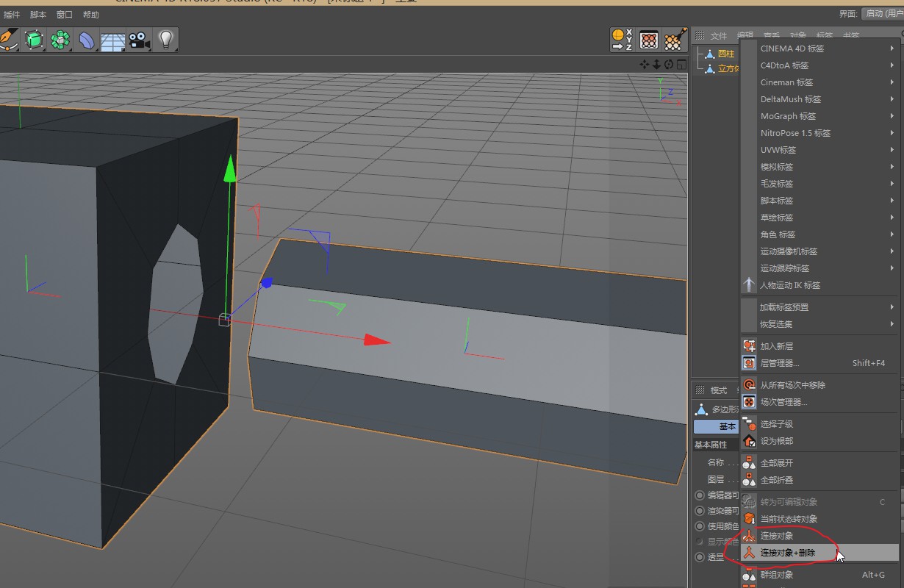Click the subdivision surface cube icon
904x588 pixels.
35,39
